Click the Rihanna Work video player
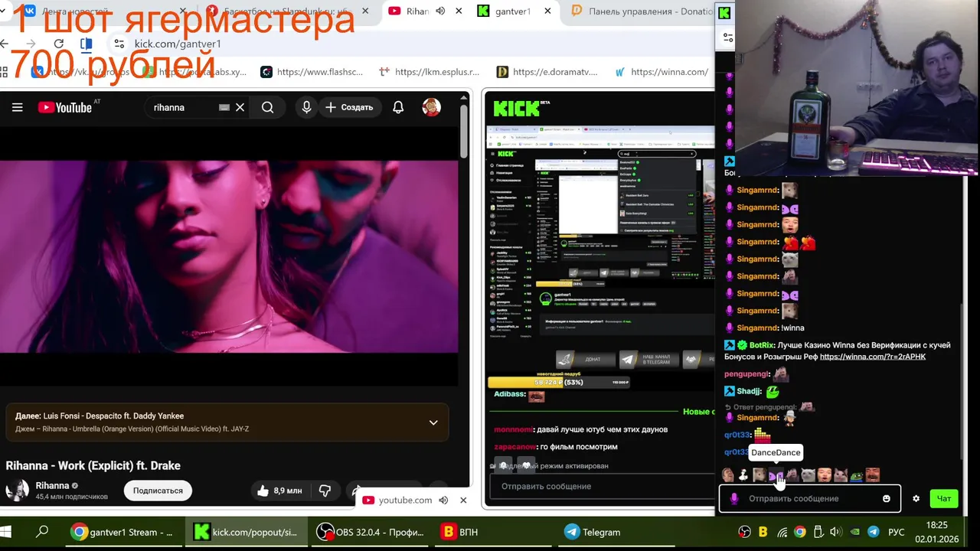Image resolution: width=980 pixels, height=551 pixels. pos(229,256)
